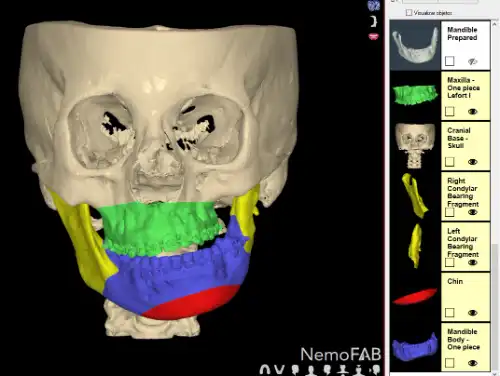
Task: Tick the Left Condylar Bearing Fragment checkbox
Action: tap(449, 262)
